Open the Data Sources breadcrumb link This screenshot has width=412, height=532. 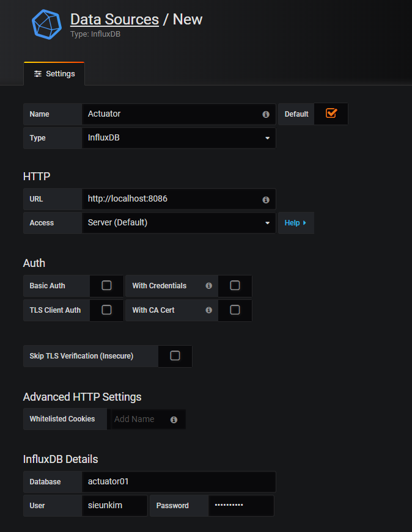114,19
